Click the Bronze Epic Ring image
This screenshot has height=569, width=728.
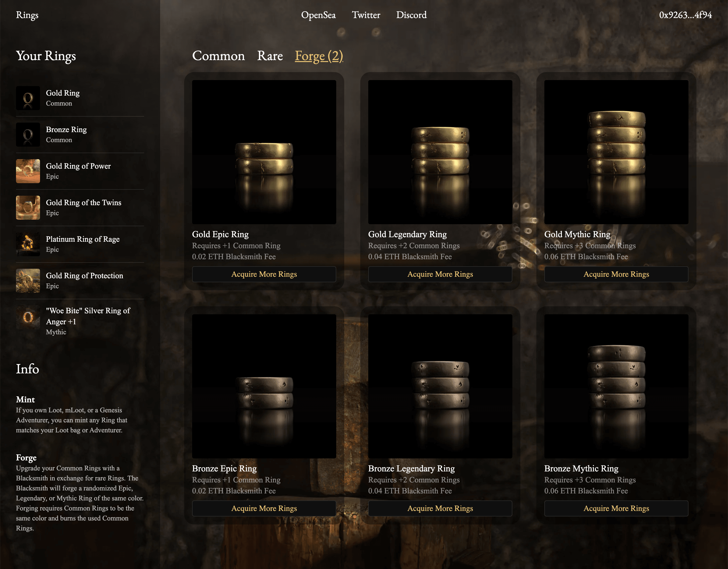tap(264, 386)
